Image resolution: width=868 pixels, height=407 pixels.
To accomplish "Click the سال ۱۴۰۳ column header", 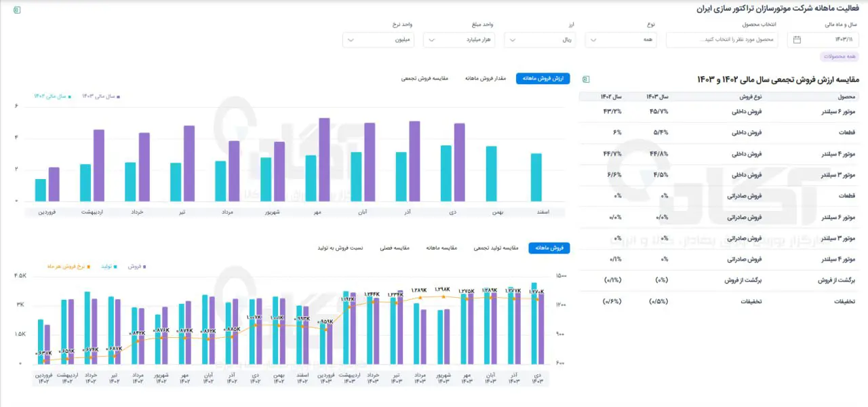I will (x=658, y=96).
